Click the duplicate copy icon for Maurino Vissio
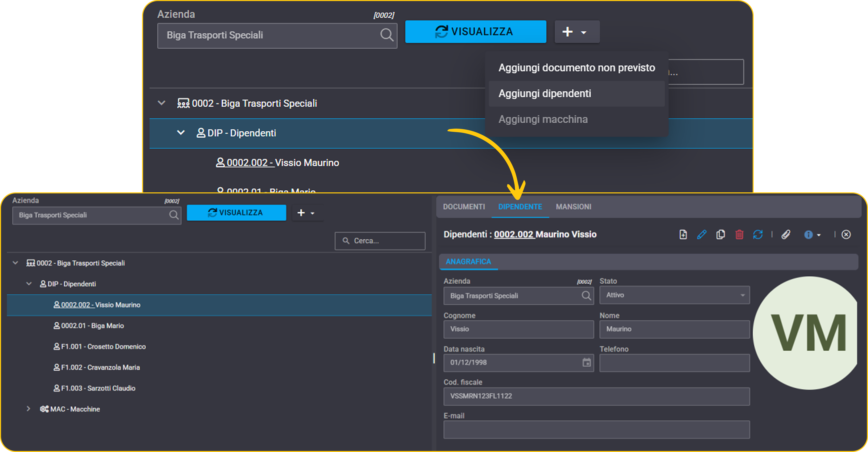Screen dimensions: 868x452 720,235
